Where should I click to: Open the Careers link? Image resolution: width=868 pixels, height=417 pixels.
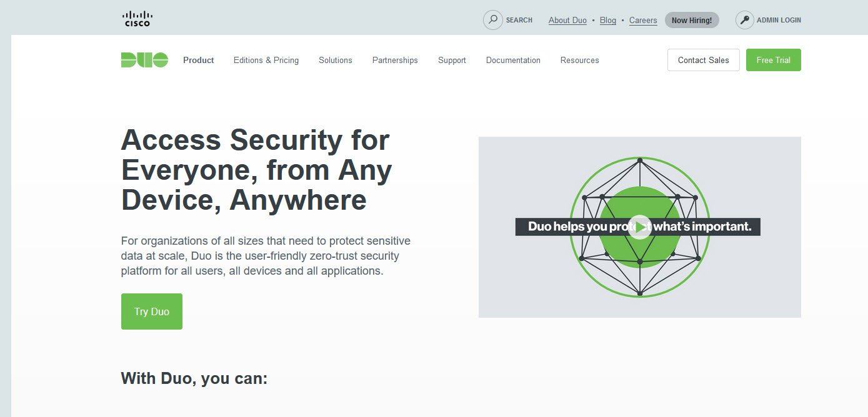tap(643, 20)
